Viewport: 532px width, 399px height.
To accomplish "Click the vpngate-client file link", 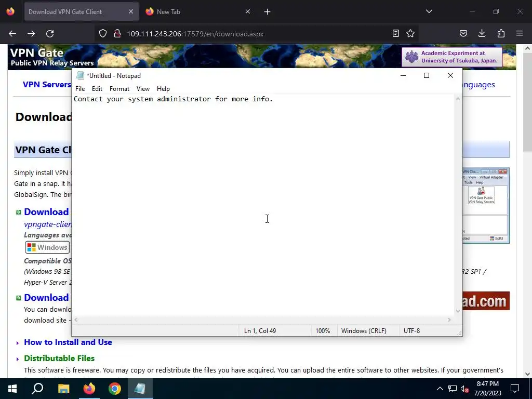I will 47,224.
